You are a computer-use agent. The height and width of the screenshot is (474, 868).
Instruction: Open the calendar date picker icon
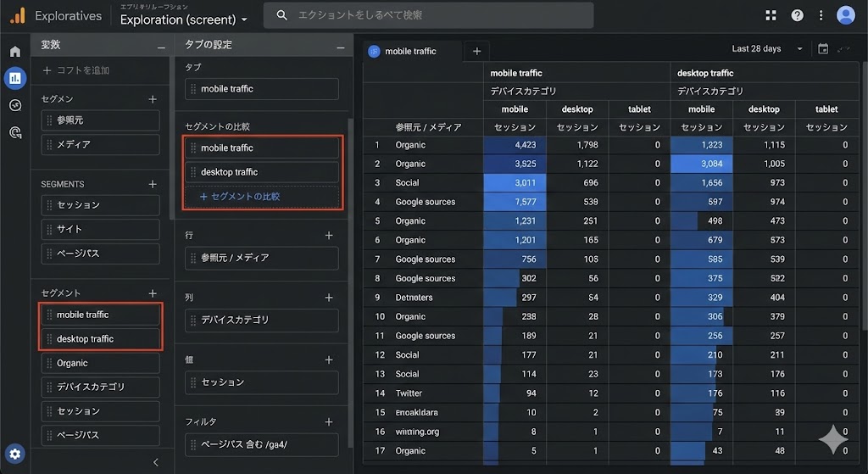click(x=823, y=49)
